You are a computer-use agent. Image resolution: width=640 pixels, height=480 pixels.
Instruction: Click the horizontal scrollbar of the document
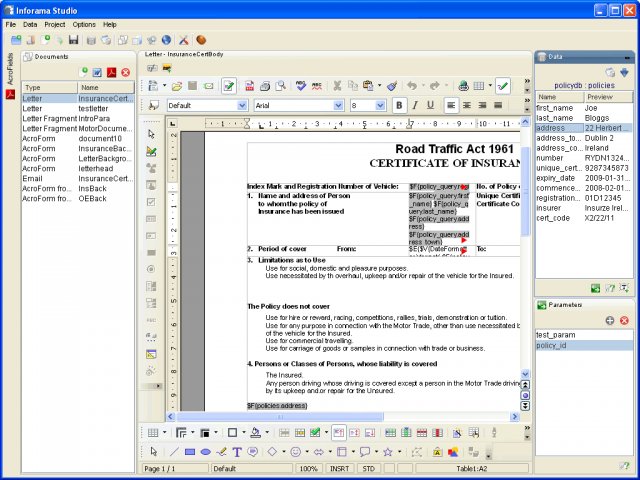click(280, 417)
